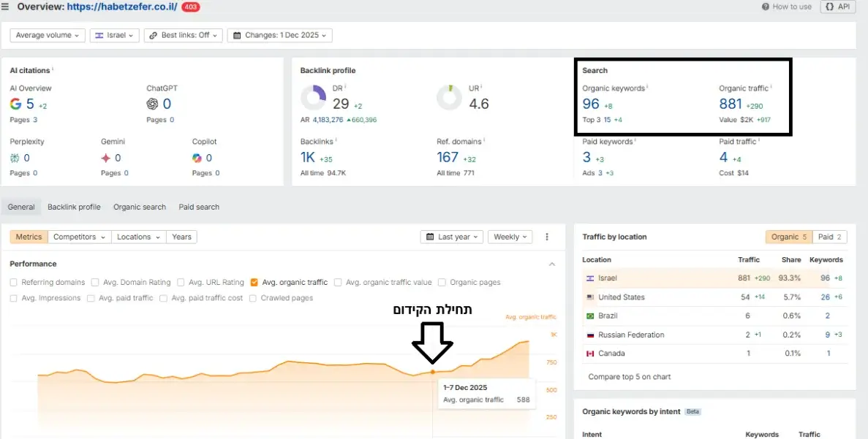Image resolution: width=868 pixels, height=439 pixels.
Task: Open the chart three-dot options menu
Action: [547, 237]
